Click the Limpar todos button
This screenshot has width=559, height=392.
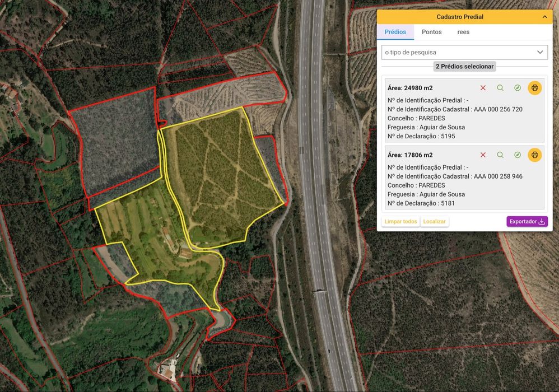[400, 221]
